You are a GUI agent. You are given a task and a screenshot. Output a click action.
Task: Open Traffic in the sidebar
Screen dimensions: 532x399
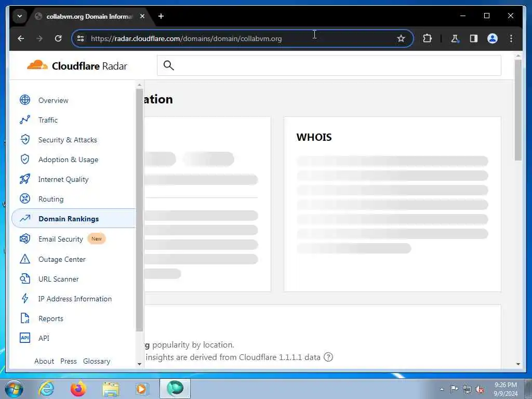pos(48,120)
